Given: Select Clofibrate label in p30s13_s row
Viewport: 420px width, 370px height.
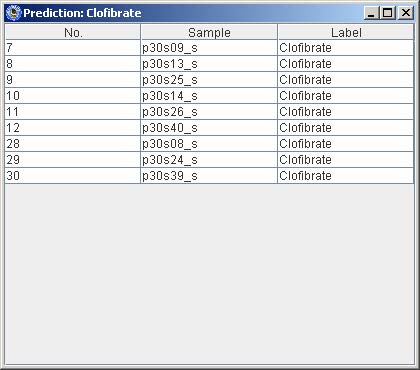Looking at the screenshot, I should 346,64.
